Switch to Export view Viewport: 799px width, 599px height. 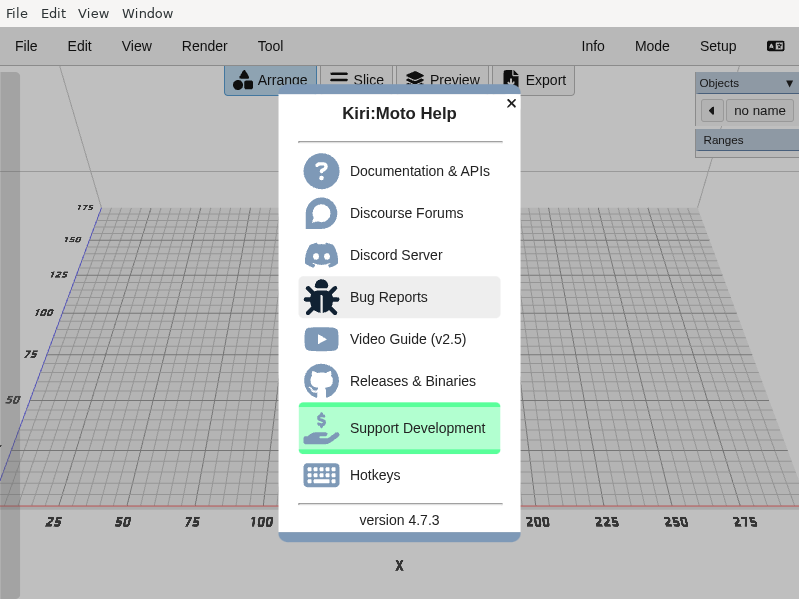click(x=534, y=80)
